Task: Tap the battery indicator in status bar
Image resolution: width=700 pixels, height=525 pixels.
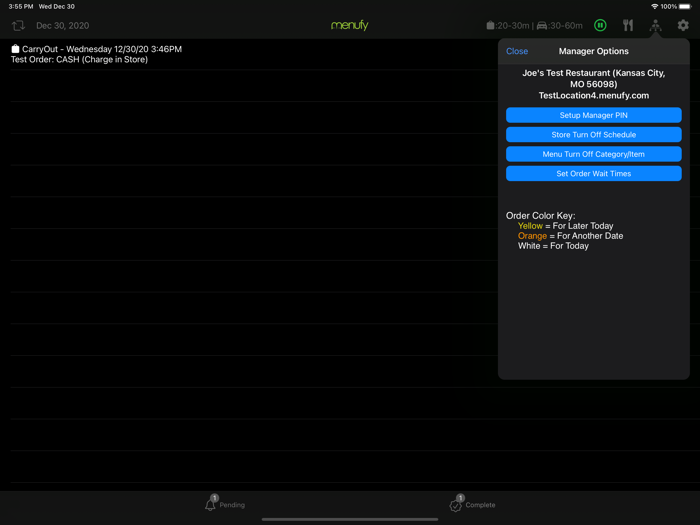Action: pyautogui.click(x=685, y=7)
